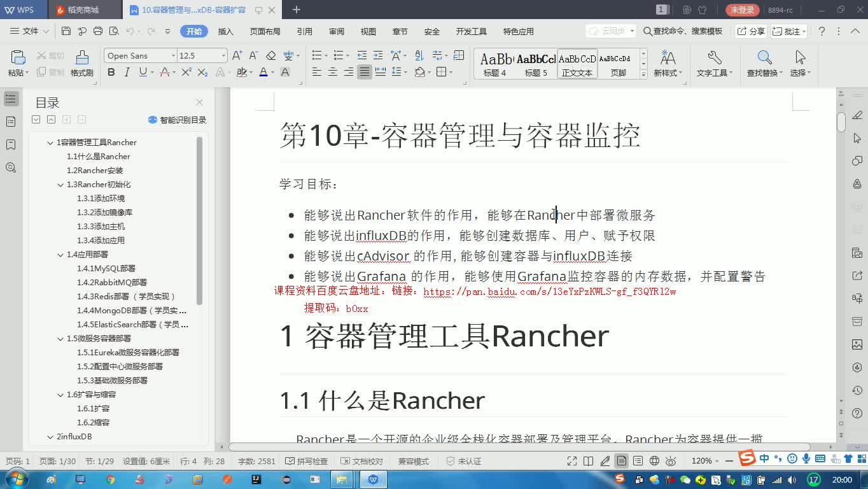Viewport: 868px width, 489px height.
Task: Open the 文件 (File) menu
Action: tap(30, 31)
